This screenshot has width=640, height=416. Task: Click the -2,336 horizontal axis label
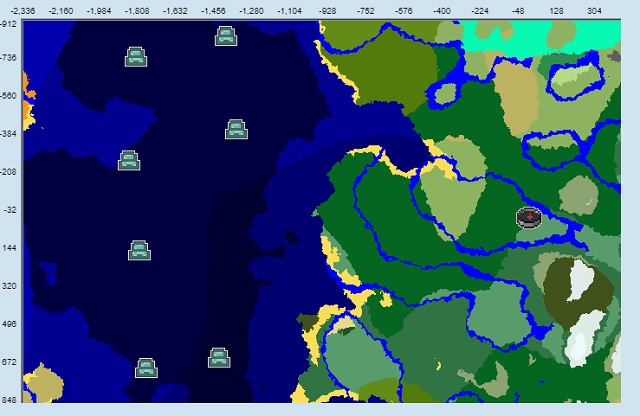click(x=22, y=11)
